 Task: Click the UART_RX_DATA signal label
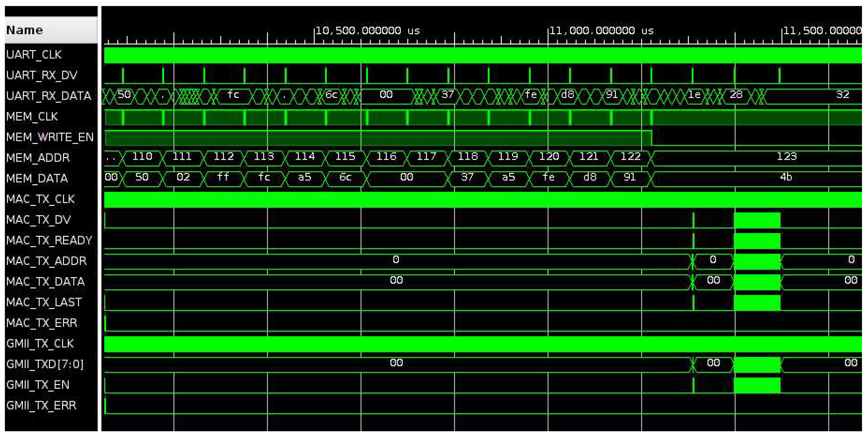[49, 96]
